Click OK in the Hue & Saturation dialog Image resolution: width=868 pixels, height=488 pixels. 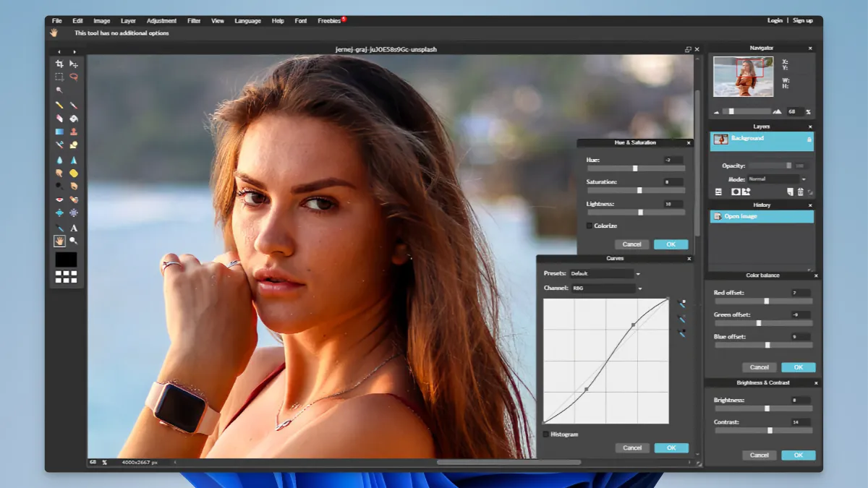coord(671,244)
